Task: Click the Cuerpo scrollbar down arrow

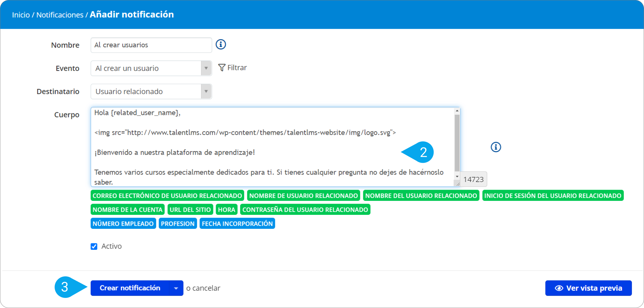Action: click(457, 177)
